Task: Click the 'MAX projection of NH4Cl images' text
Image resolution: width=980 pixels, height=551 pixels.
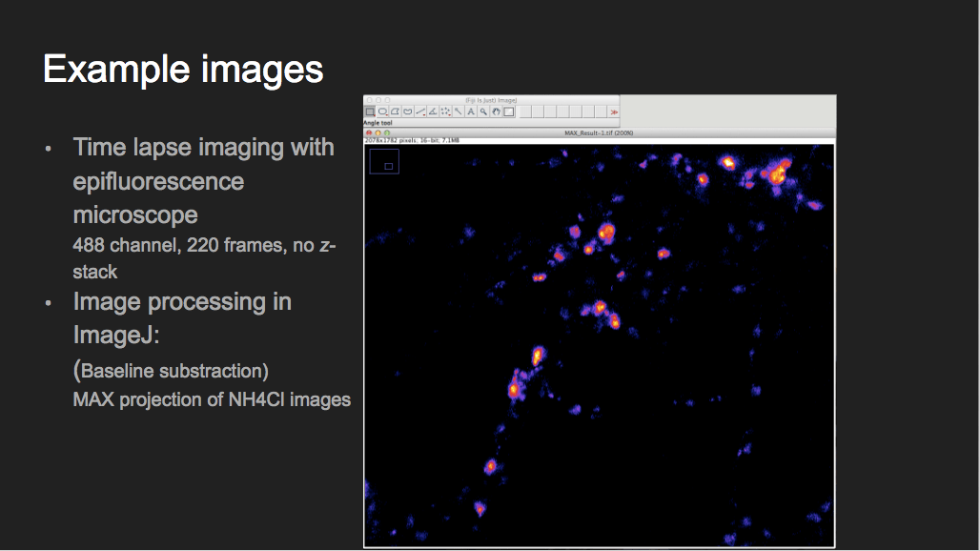Action: 212,399
